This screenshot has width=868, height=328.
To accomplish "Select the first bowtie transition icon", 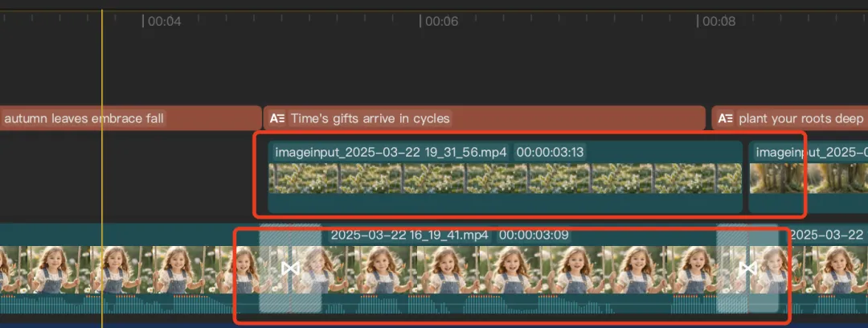I will 290,269.
